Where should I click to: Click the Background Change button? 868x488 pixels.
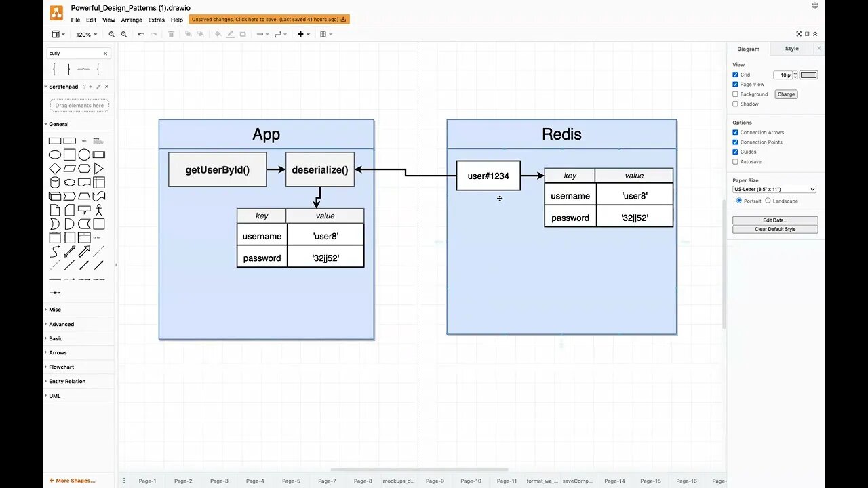coord(786,94)
